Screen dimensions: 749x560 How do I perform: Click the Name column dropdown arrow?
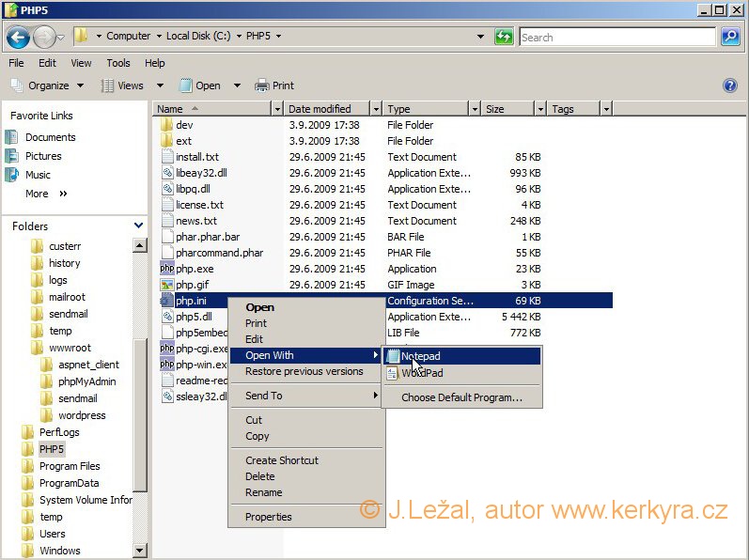[x=276, y=109]
